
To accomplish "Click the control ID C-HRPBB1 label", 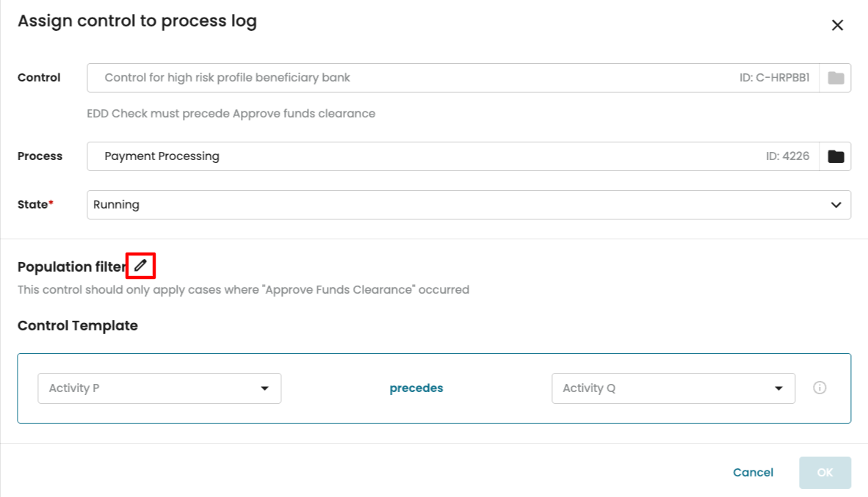I will coord(774,78).
